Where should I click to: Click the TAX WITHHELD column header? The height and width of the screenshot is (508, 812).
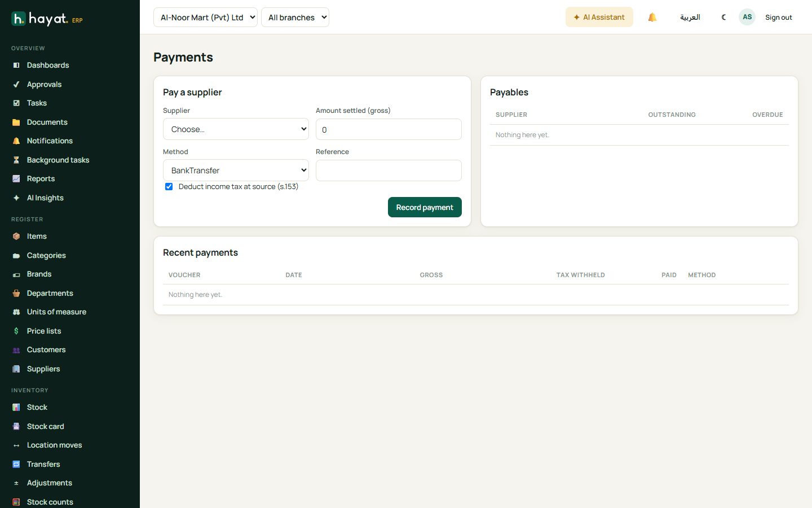[580, 275]
